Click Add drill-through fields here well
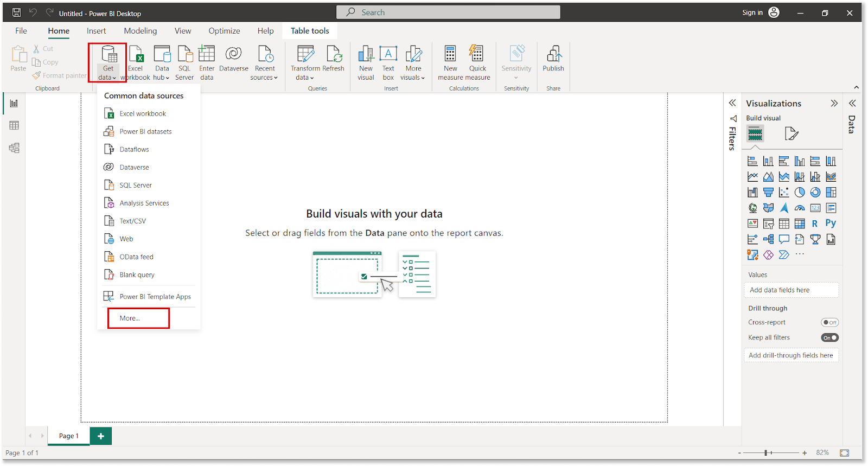 (x=791, y=355)
